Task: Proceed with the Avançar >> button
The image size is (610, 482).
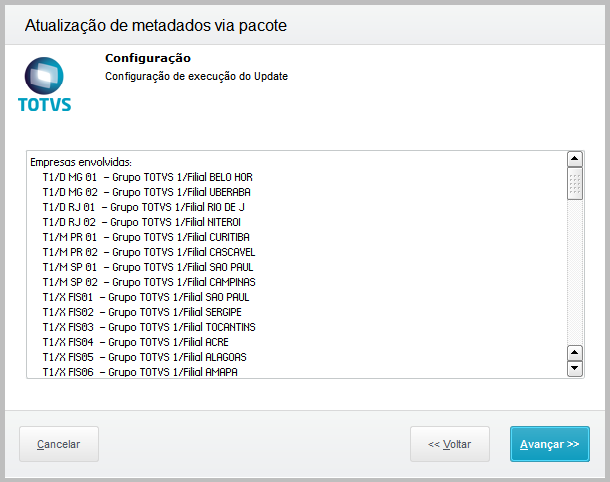Action: pos(549,443)
